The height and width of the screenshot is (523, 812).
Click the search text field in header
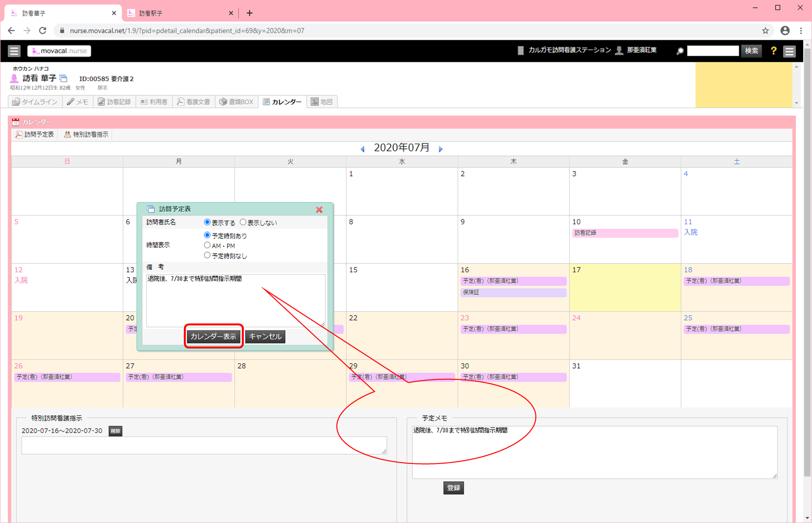[x=713, y=51]
